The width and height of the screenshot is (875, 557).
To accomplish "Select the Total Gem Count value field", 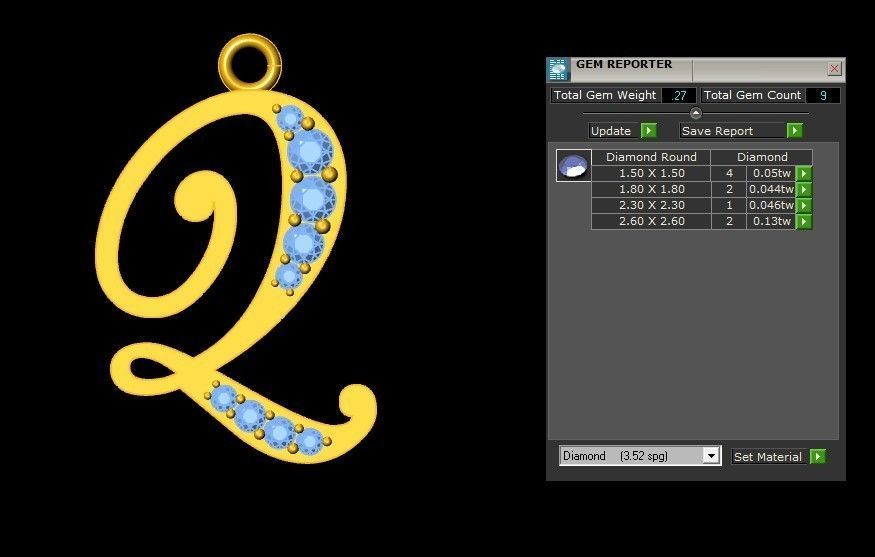I will coord(823,95).
